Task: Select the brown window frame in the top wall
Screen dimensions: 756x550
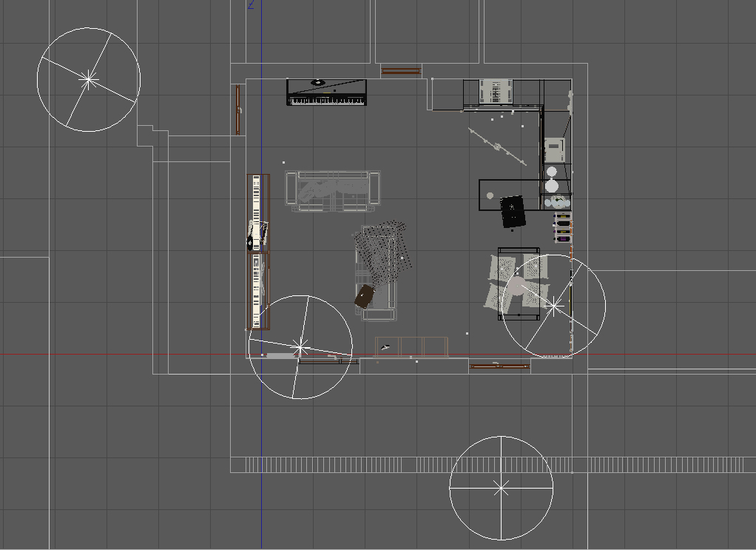Action: click(401, 71)
